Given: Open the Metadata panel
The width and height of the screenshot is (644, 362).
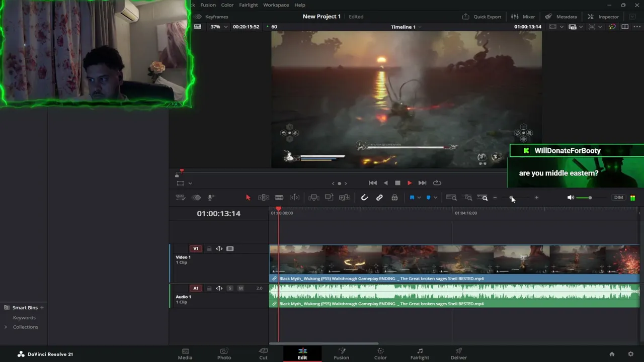Looking at the screenshot, I should [x=561, y=17].
